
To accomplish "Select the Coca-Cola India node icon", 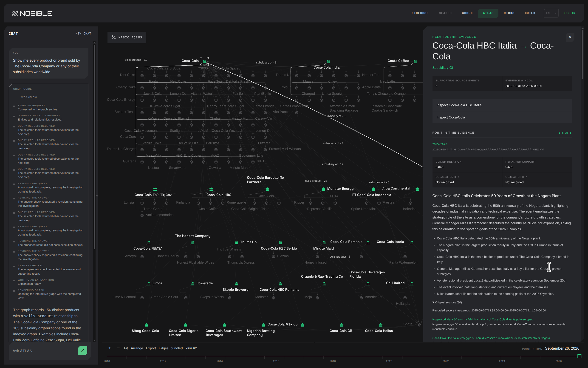I will [328, 62].
